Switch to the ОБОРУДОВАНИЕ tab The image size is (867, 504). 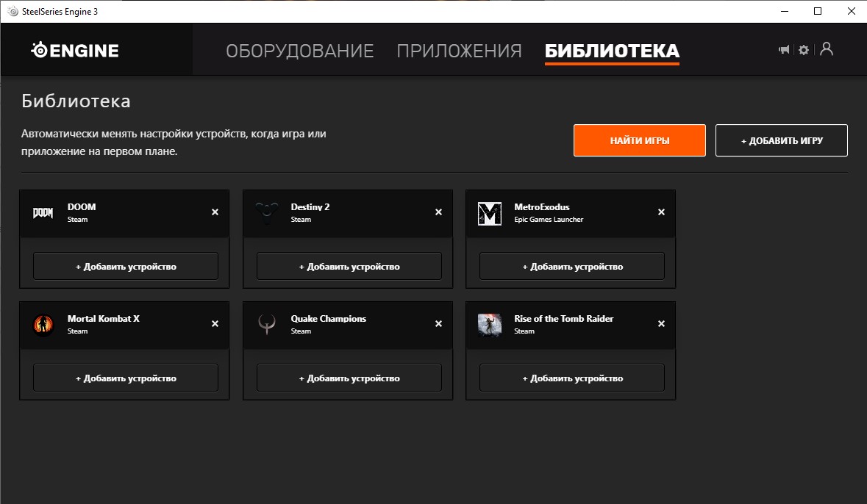tap(300, 51)
